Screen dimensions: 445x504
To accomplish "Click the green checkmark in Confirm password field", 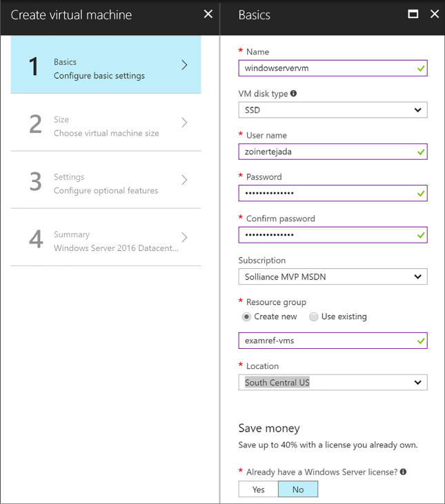I will click(421, 235).
